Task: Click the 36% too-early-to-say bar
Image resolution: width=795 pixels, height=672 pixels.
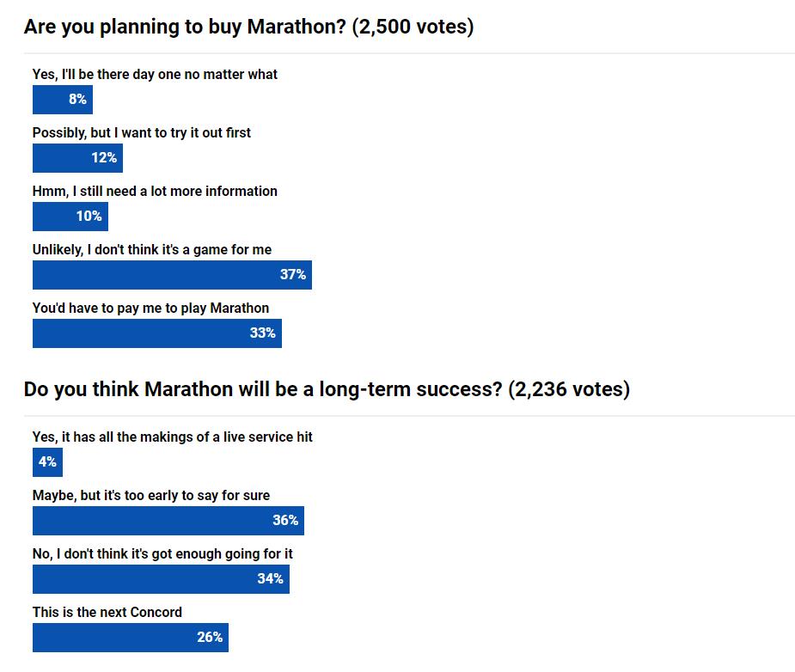Action: [x=168, y=521]
